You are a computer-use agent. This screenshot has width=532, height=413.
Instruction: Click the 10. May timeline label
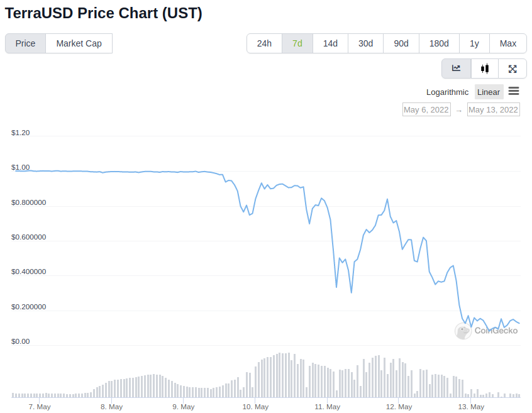tap(255, 407)
